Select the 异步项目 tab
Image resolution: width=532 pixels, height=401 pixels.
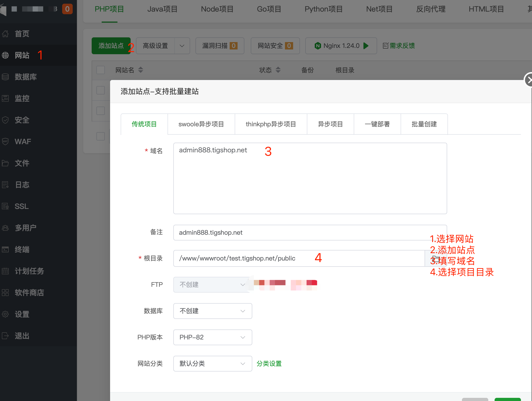(x=331, y=124)
